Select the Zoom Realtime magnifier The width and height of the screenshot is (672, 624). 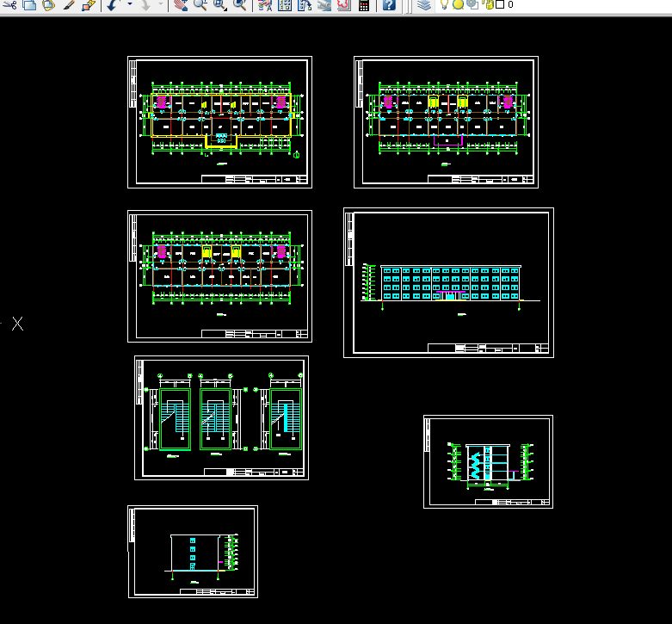[200, 5]
